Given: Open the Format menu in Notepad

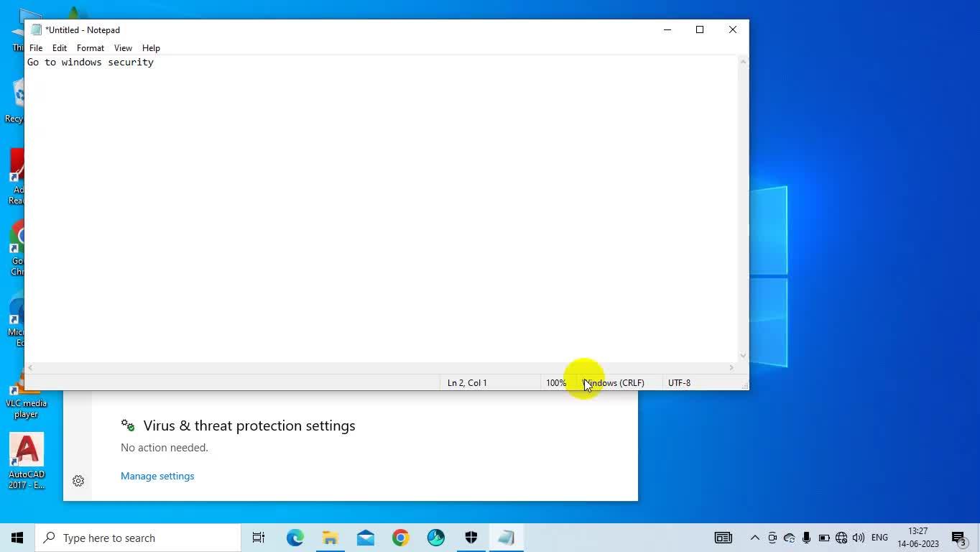Looking at the screenshot, I should click(x=91, y=48).
